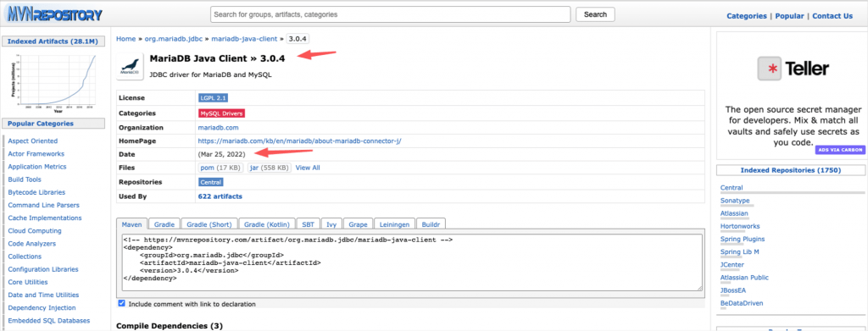Switch to the SBT tab
Image resolution: width=868 pixels, height=331 pixels.
coord(307,224)
